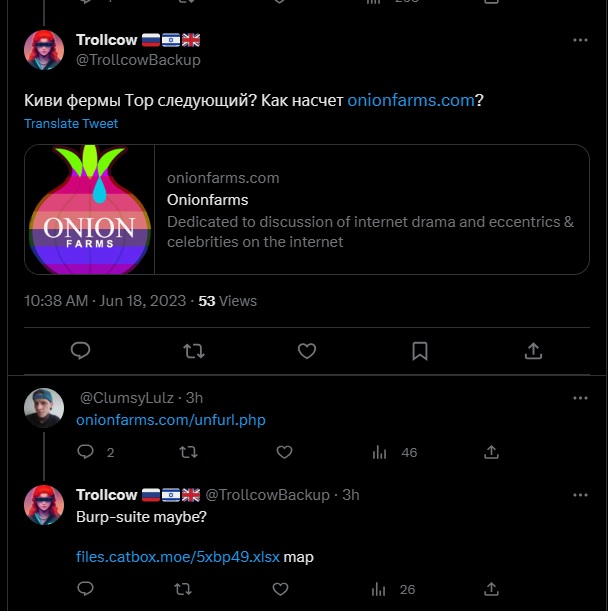Open onionfarms.com link in tweet text
608x611 pixels.
pos(410,101)
